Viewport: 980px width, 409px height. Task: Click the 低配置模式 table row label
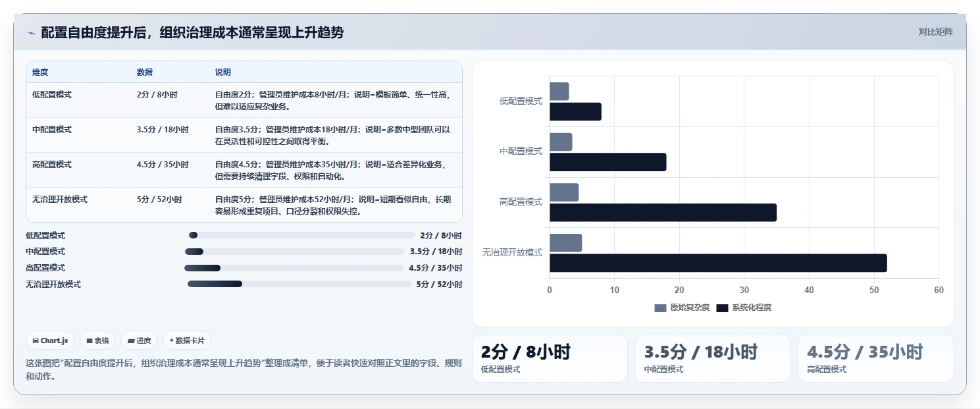click(x=52, y=95)
